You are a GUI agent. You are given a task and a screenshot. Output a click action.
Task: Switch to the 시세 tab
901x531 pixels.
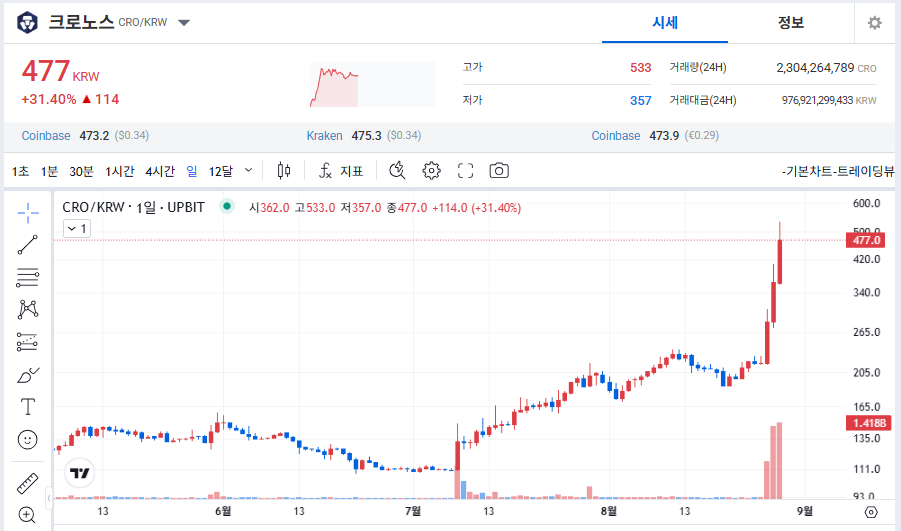(x=665, y=23)
